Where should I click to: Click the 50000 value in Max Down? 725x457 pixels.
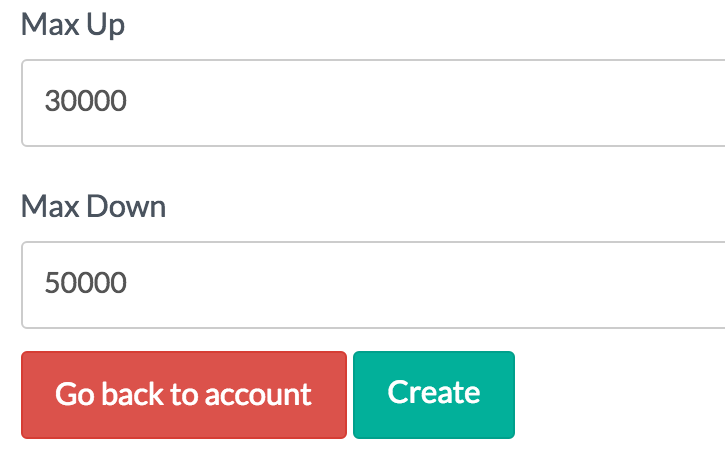(86, 285)
